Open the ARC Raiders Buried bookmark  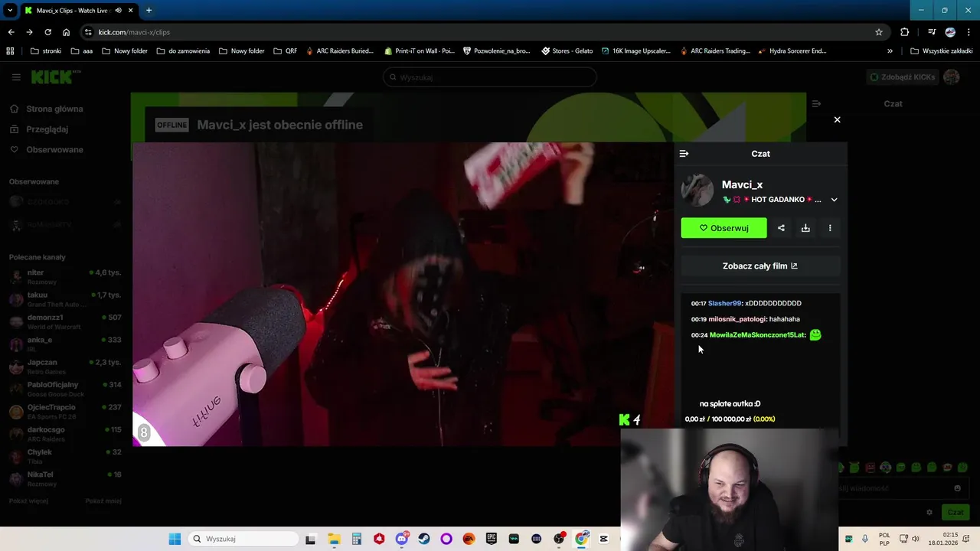pyautogui.click(x=339, y=51)
